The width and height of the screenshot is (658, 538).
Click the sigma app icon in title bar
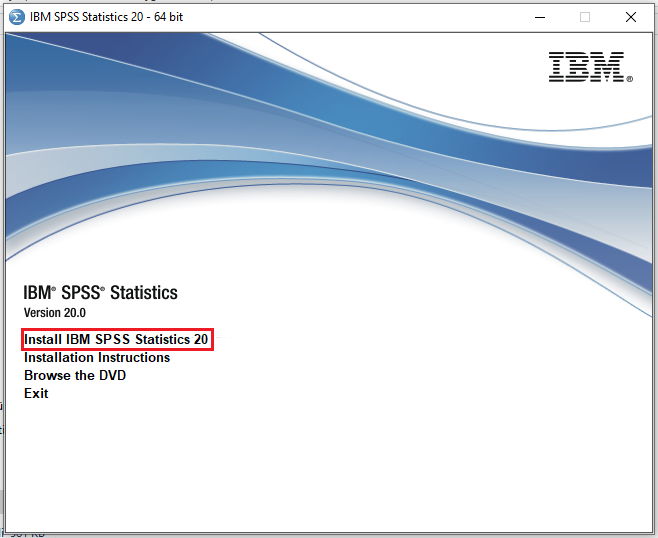(17, 17)
